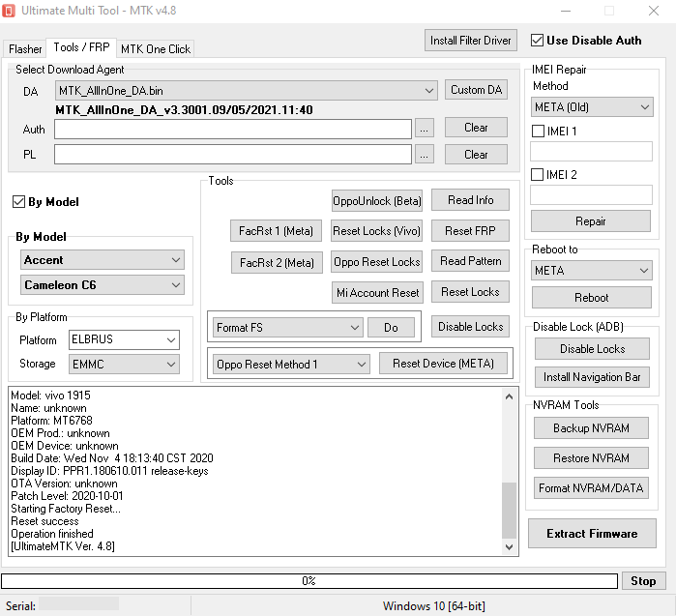Click the 'Patch Level: 2020-10-01' log line
Image resolution: width=676 pixels, height=616 pixels.
point(68,496)
